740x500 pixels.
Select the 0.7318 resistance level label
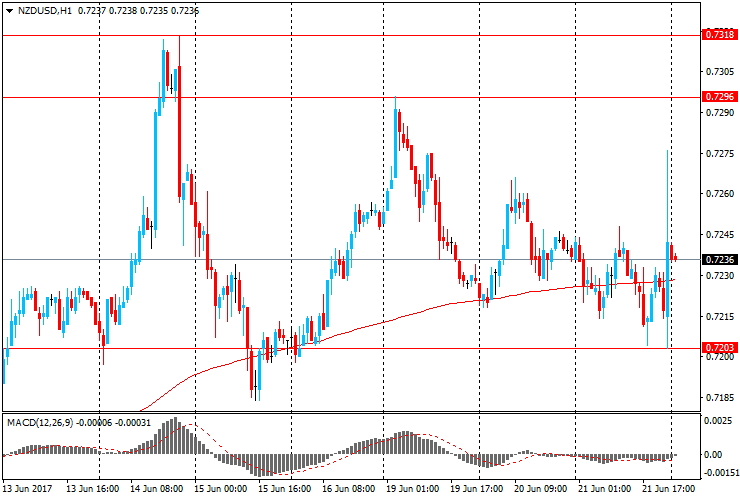coord(720,34)
